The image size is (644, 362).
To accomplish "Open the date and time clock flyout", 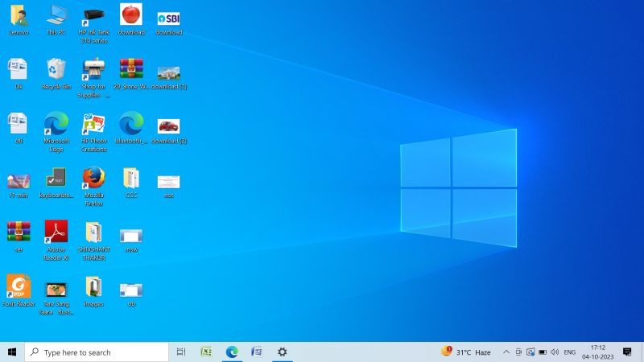I will pos(598,352).
